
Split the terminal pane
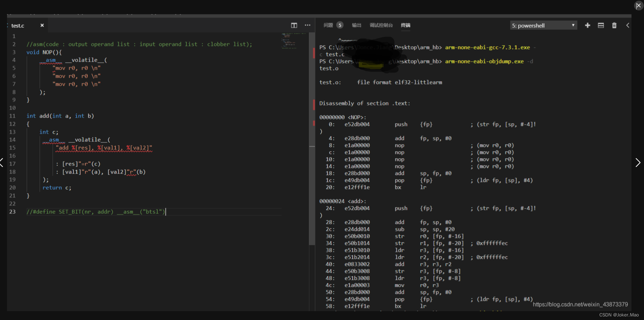[601, 25]
